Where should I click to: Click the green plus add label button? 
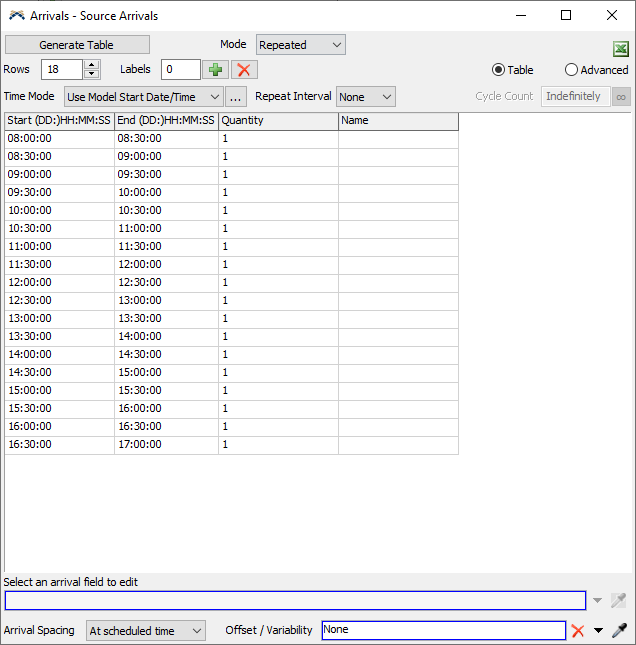[215, 69]
